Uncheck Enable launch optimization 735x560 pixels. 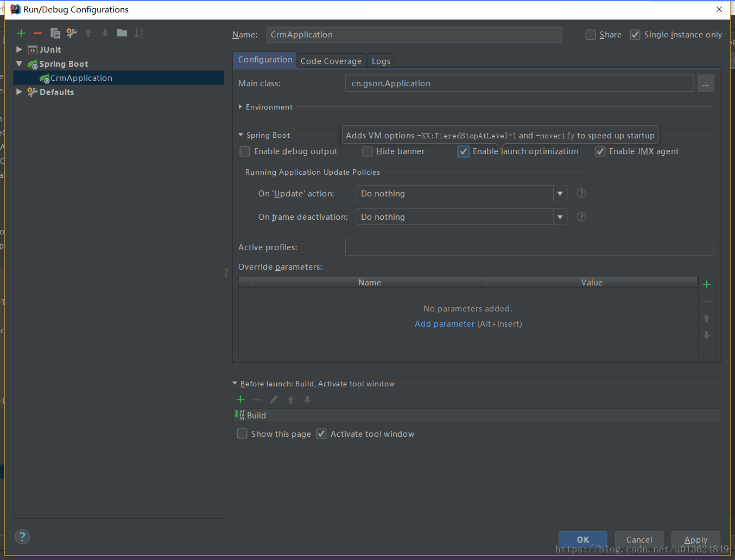pyautogui.click(x=464, y=151)
